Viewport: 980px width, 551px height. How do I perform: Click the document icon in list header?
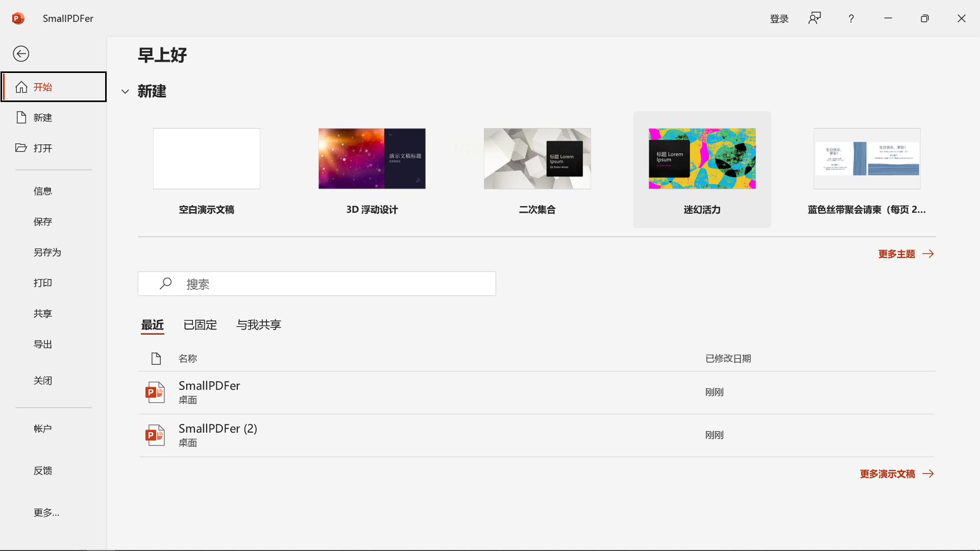click(x=156, y=359)
